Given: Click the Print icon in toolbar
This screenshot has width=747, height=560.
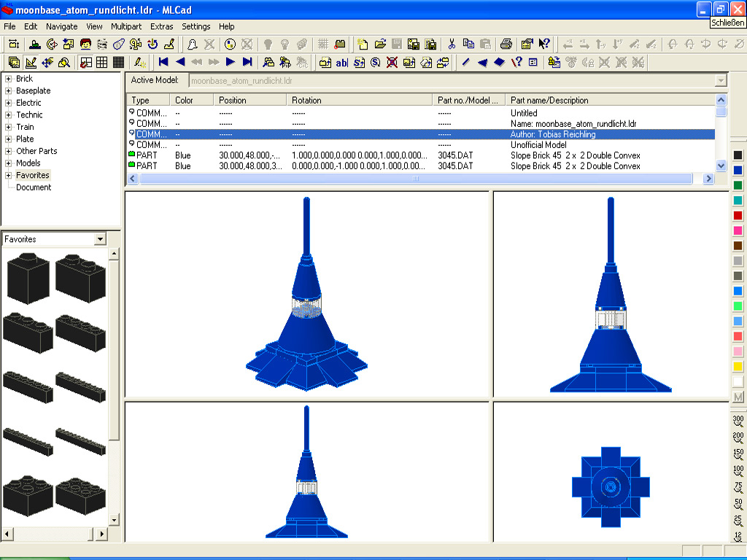Looking at the screenshot, I should click(506, 44).
